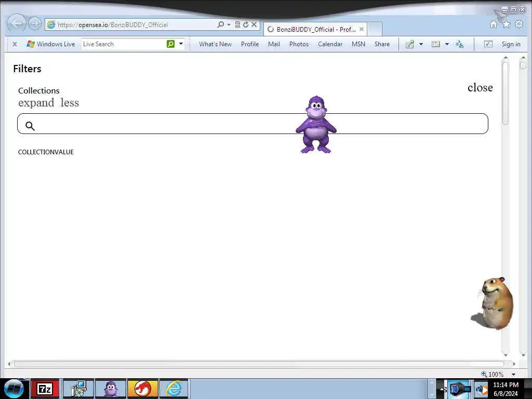532x399 pixels.
Task: Focus the Live Search text box
Action: pyautogui.click(x=124, y=44)
